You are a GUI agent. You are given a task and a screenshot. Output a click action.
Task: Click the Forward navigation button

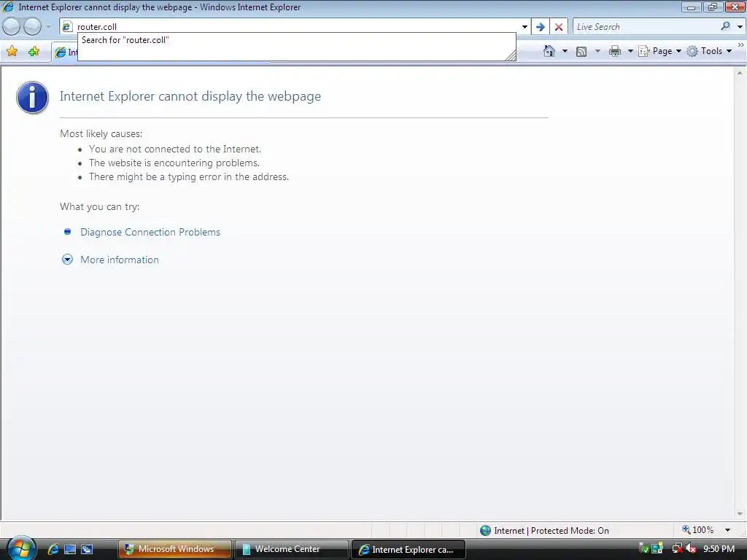click(32, 27)
